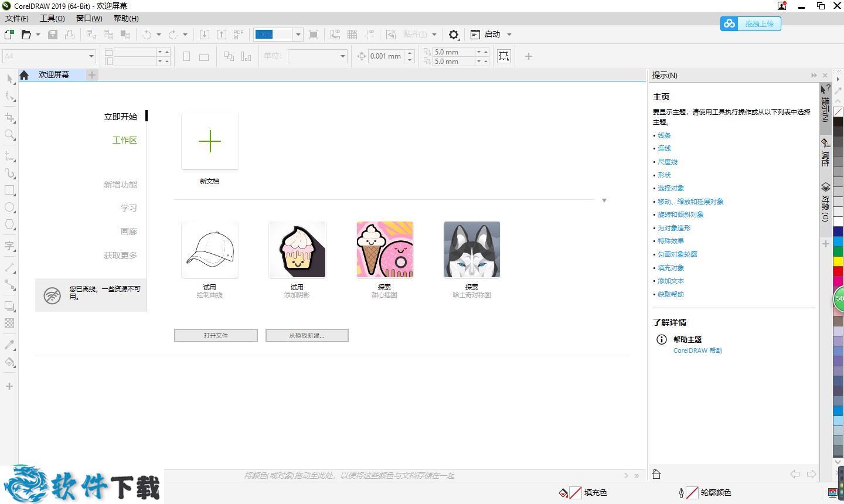
Task: Collapse the new document section arrow
Action: 604,200
